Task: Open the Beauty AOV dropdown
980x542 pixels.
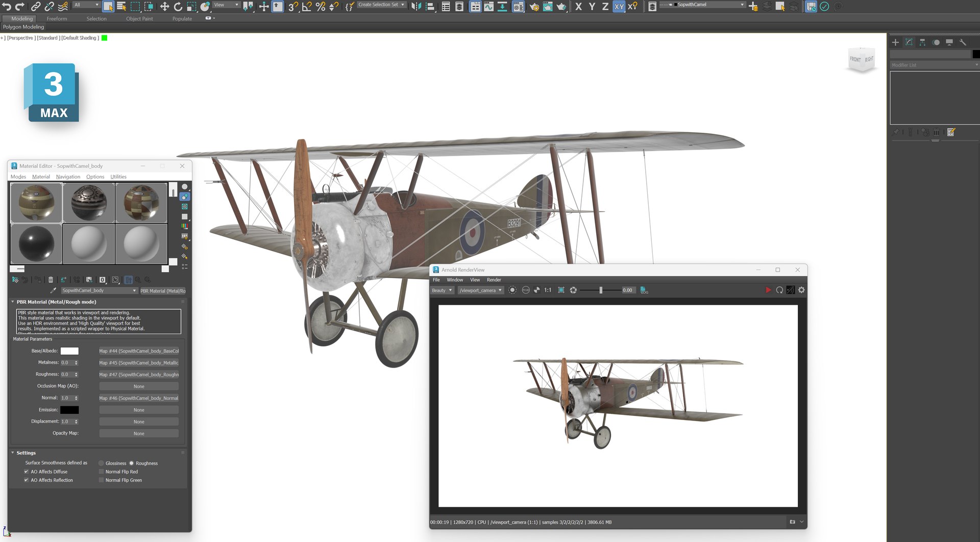Action: 442,290
